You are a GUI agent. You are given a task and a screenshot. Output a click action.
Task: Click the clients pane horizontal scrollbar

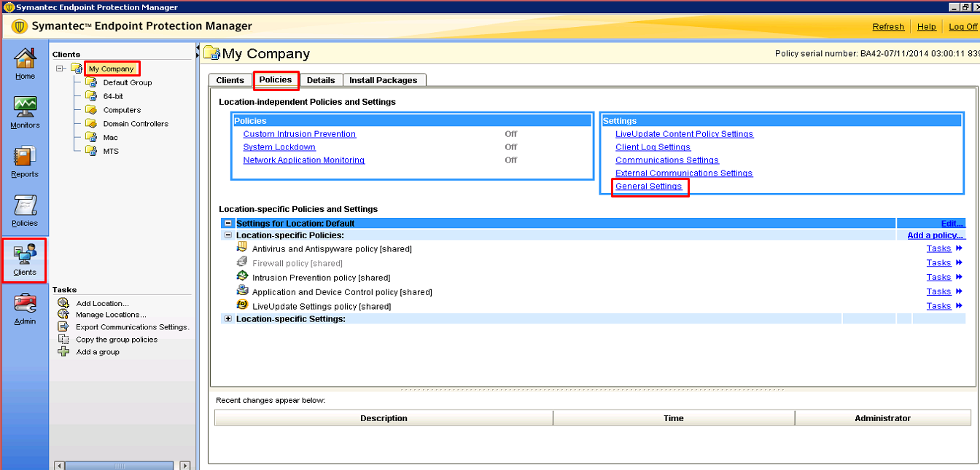pyautogui.click(x=121, y=465)
